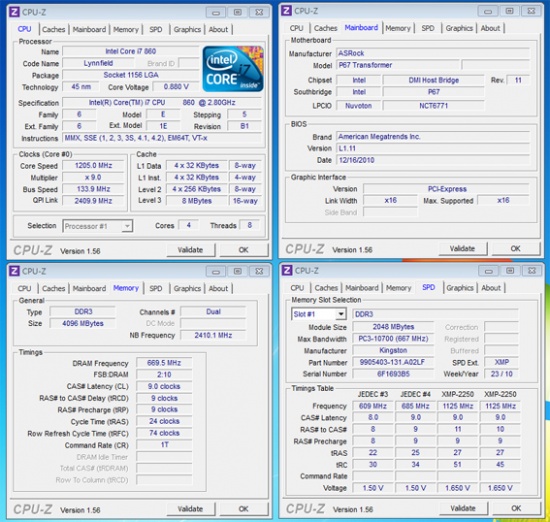Click the CPU-Z Z icon in the Memory window
The image size is (550, 522).
[x=14, y=271]
